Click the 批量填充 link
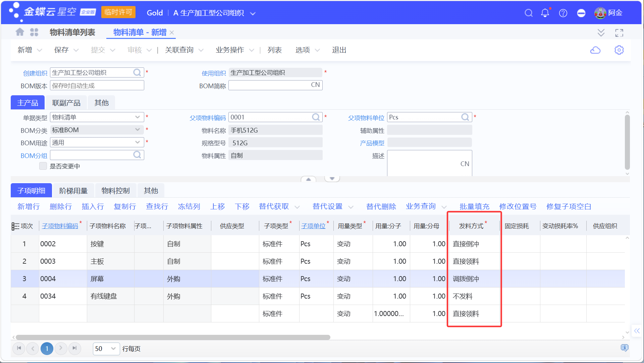 point(474,206)
